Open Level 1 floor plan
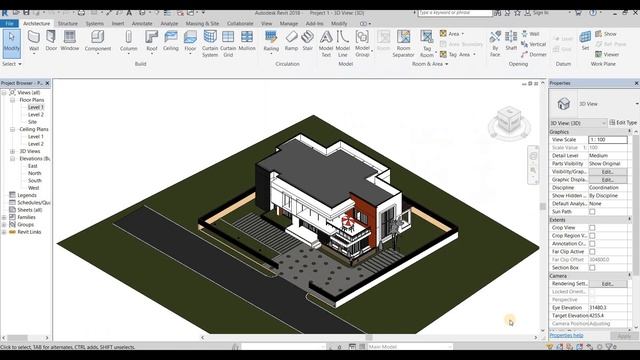The image size is (640, 360). [36, 107]
